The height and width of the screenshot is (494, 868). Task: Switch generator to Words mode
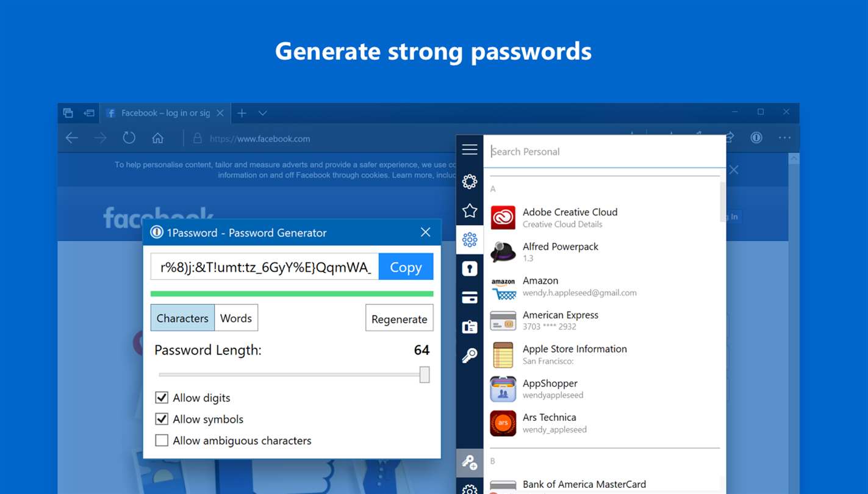pos(236,318)
